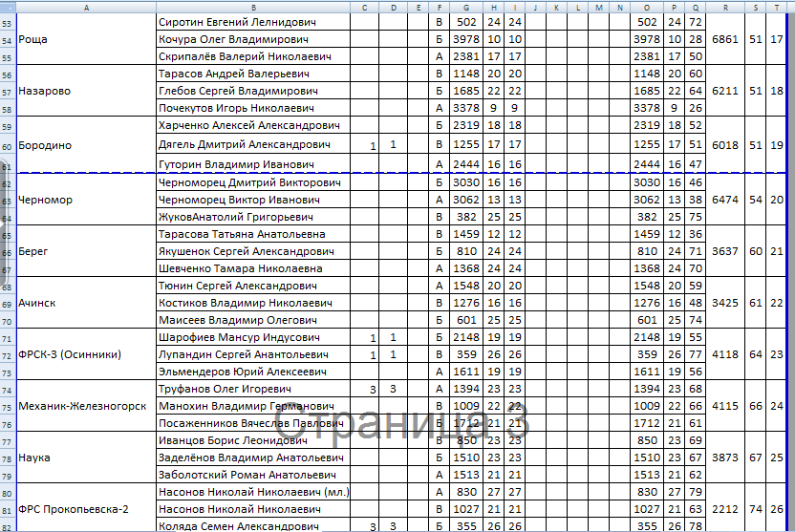The image size is (795, 532).
Task: Click the cell 'Ачинск'
Action: tap(87, 303)
